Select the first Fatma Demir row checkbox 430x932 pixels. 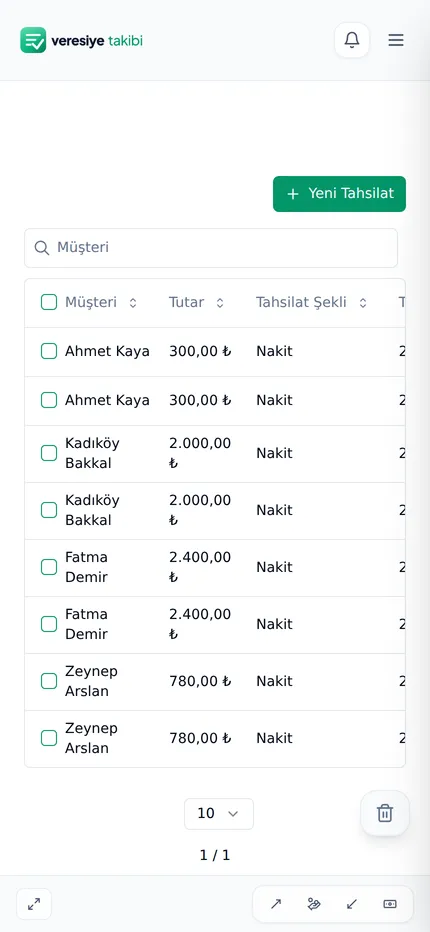click(x=49, y=567)
